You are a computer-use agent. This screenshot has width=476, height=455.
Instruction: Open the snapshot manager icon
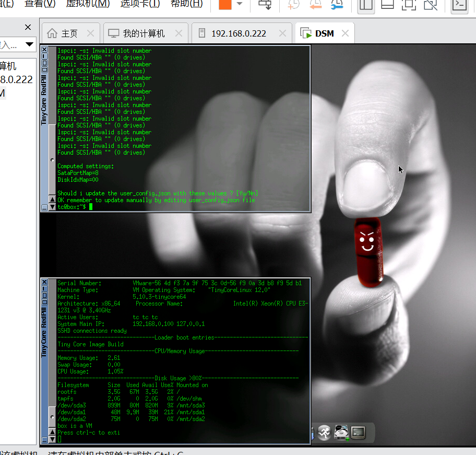point(337,5)
